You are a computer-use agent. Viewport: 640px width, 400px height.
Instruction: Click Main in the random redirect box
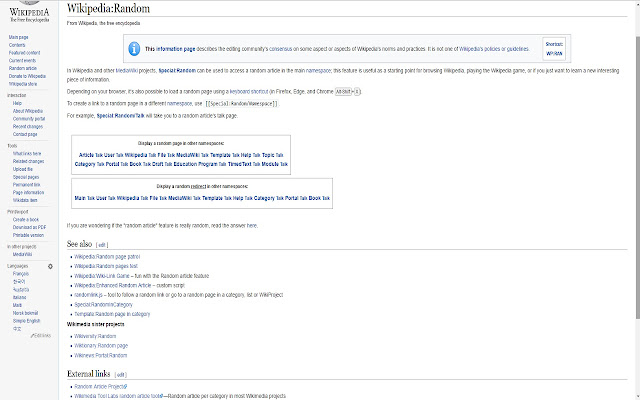click(80, 198)
